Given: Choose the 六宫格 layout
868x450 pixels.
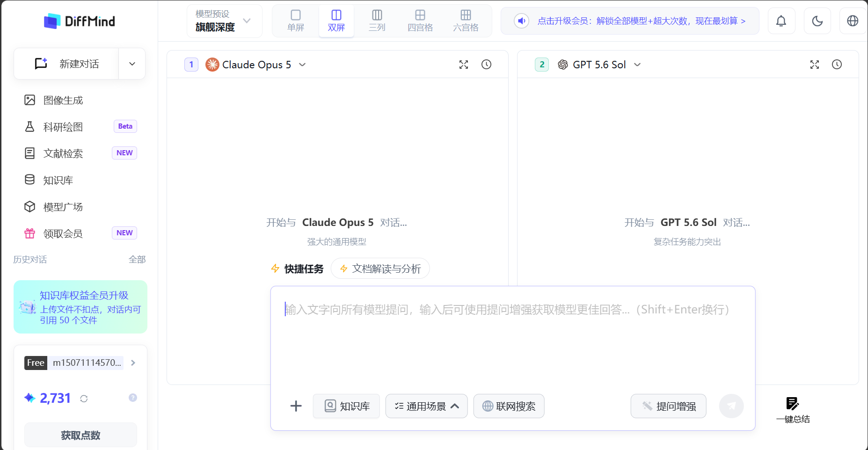Looking at the screenshot, I should tap(466, 21).
